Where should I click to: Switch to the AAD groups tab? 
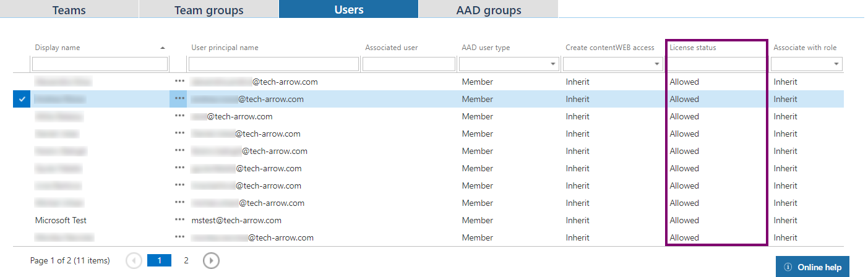coord(488,10)
